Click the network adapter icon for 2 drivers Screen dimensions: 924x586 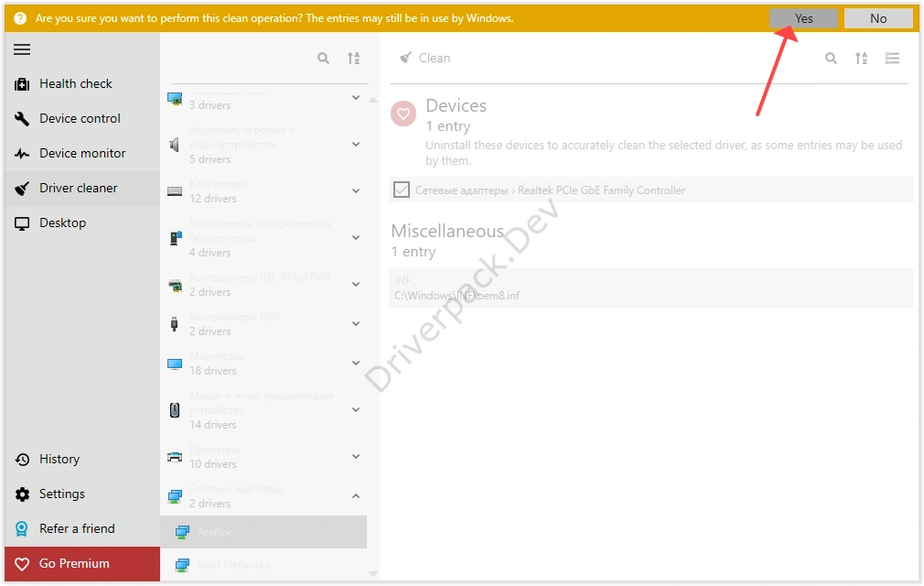click(175, 497)
